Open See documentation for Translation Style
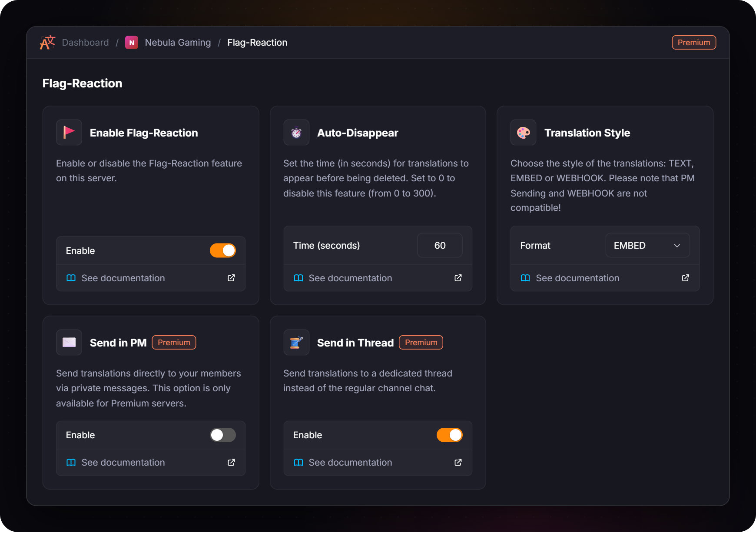 605,278
